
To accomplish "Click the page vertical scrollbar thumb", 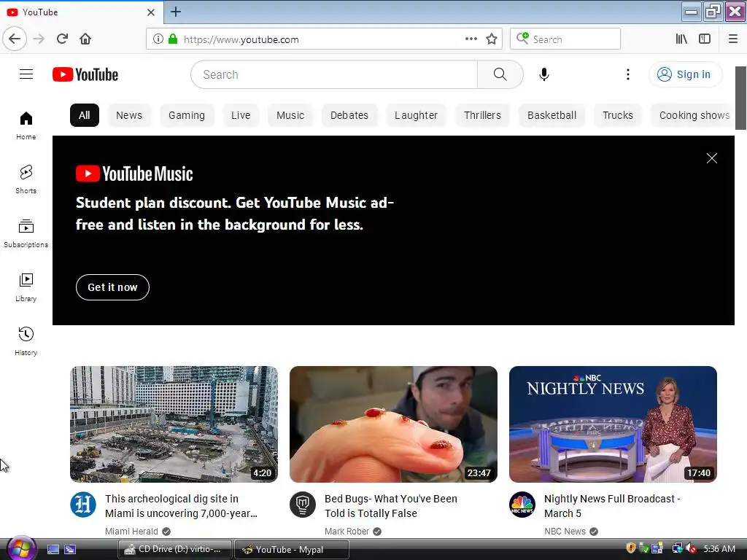I will point(741,98).
